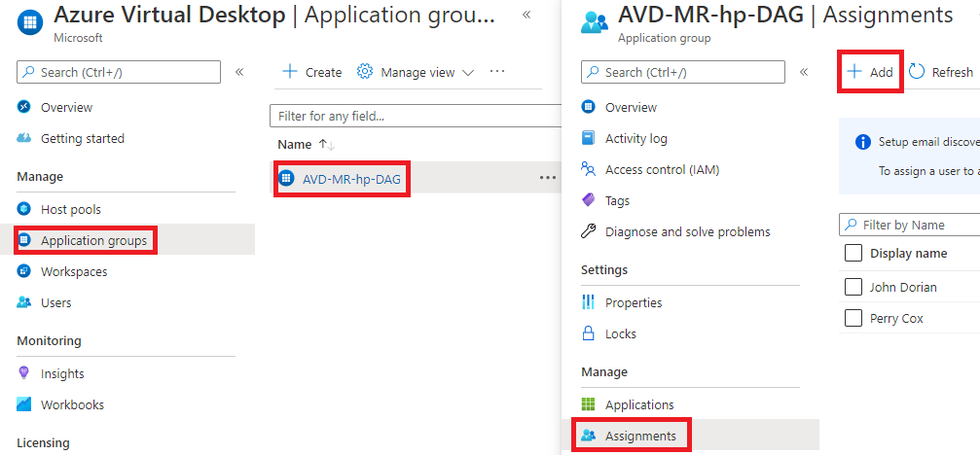Viewport: 980px width, 455px height.
Task: Click the Activity log book icon
Action: coord(588,138)
